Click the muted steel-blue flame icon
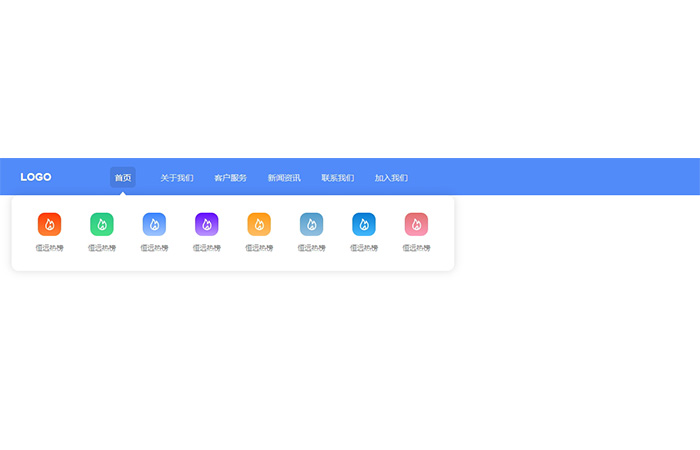Image resolution: width=700 pixels, height=450 pixels. (x=312, y=224)
